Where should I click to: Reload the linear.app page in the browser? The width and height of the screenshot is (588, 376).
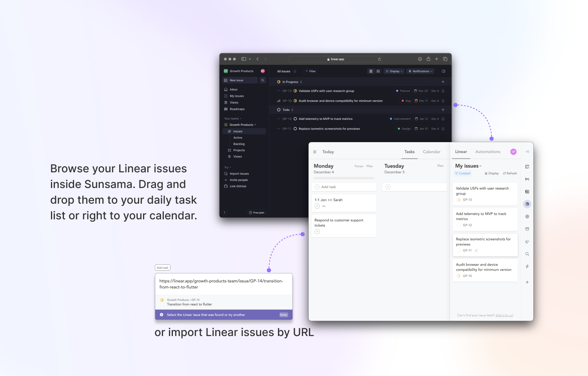[379, 59]
